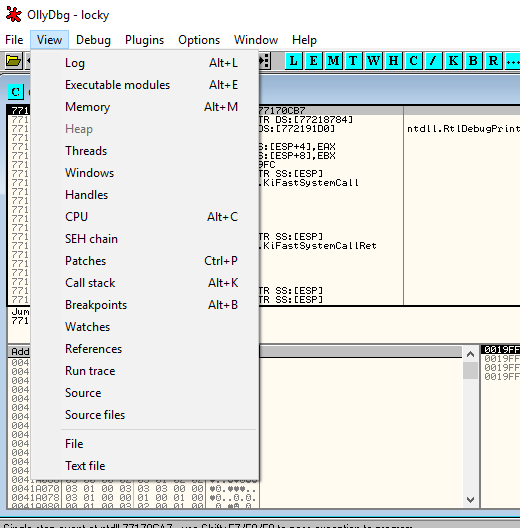Image resolution: width=520 pixels, height=528 pixels.
Task: Choose Source from the View menu
Action: 145,393
